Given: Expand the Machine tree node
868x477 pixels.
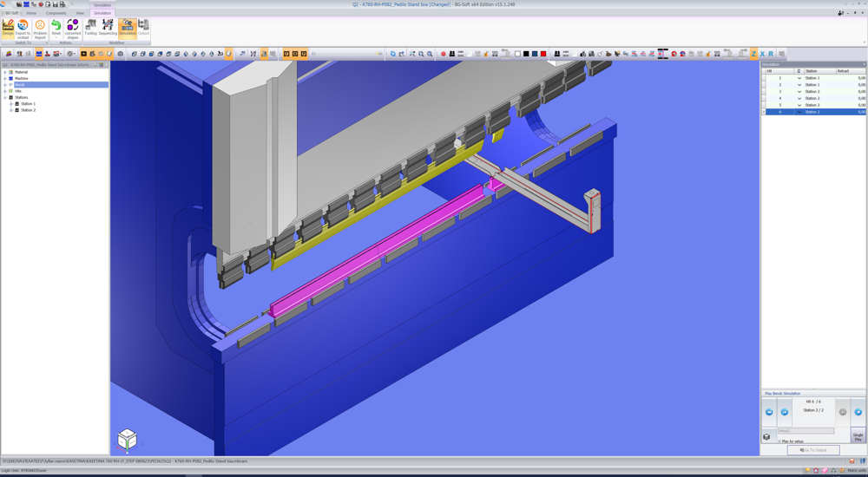Looking at the screenshot, I should coord(5,79).
